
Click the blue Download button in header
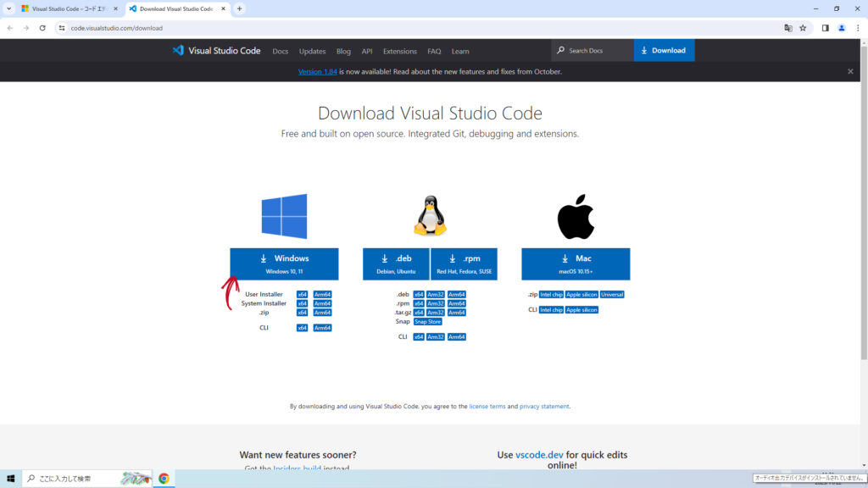[665, 50]
